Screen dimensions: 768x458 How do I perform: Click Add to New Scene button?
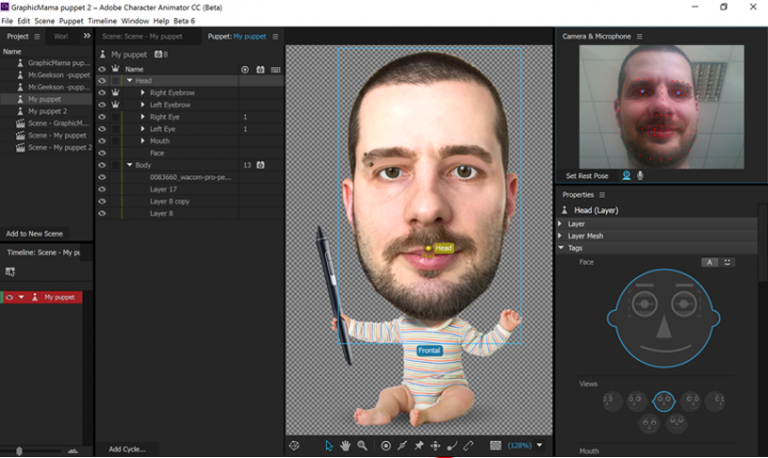point(34,234)
